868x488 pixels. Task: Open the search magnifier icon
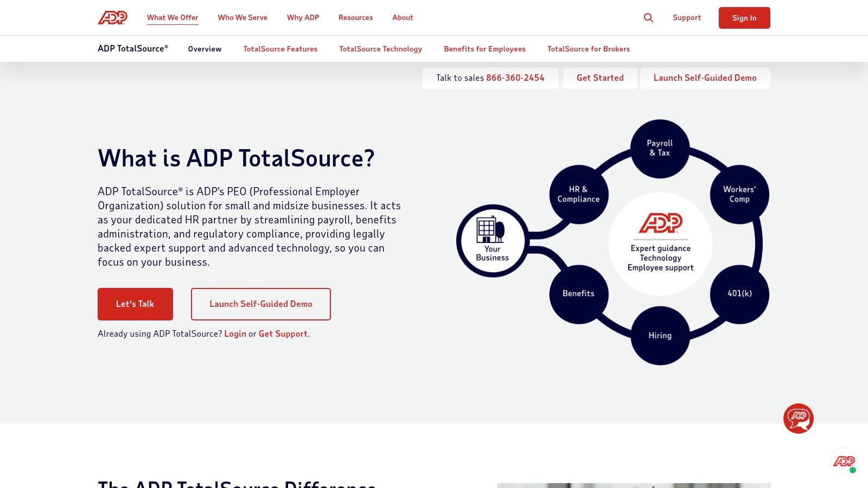coord(648,18)
